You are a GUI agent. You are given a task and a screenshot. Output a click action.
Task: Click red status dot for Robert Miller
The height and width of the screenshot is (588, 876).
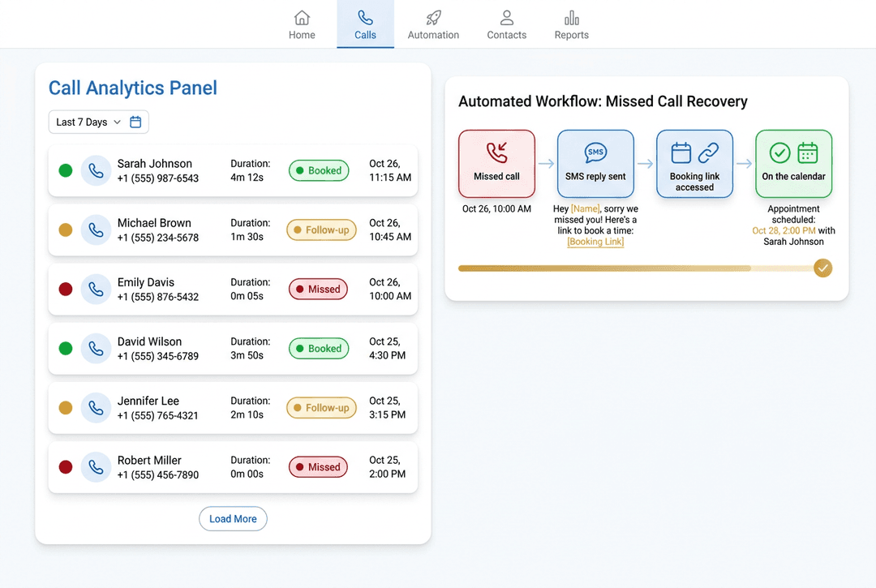coord(66,467)
